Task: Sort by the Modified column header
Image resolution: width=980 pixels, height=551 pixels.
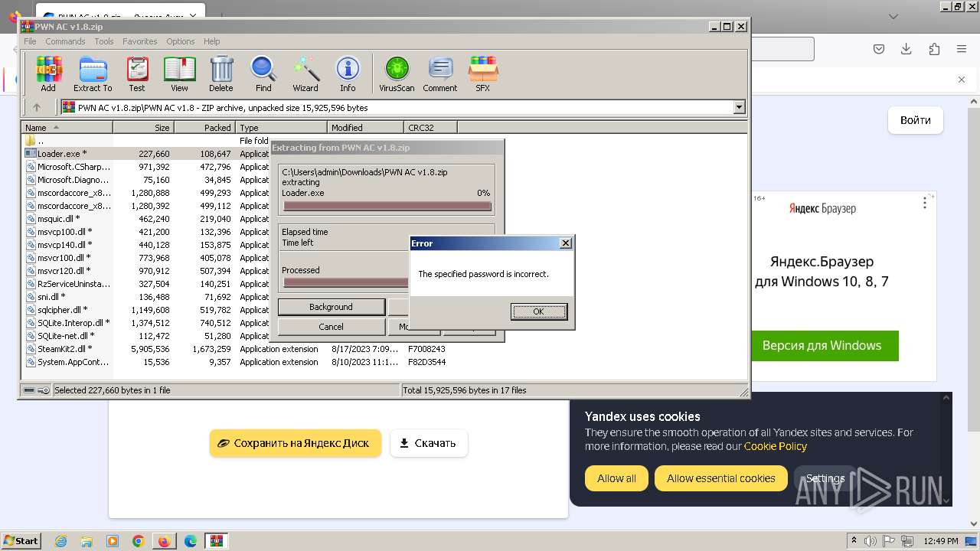Action: tap(365, 127)
